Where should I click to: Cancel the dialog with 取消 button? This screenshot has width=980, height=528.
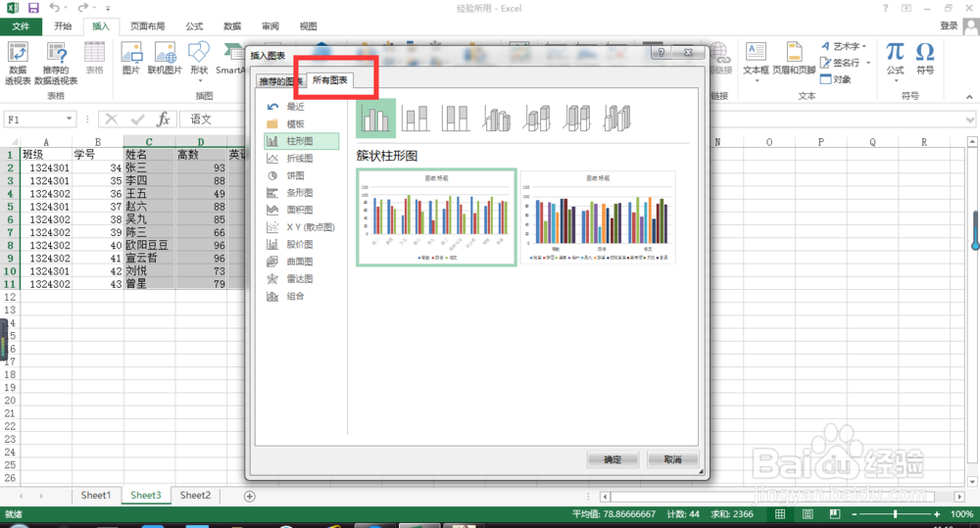672,459
